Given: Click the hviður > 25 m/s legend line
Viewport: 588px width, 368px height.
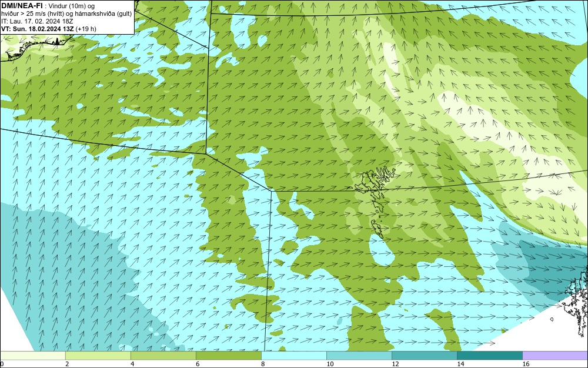Looking at the screenshot, I should click(x=66, y=14).
